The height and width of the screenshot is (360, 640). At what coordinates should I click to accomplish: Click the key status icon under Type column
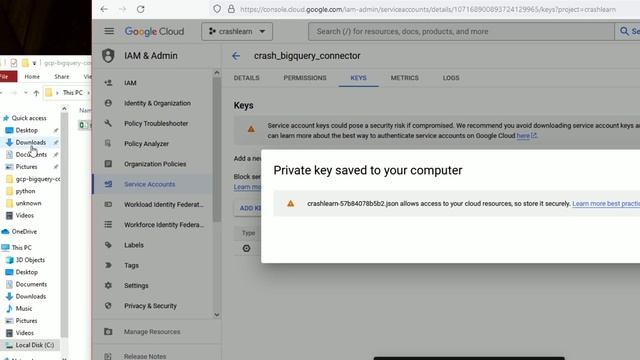pyautogui.click(x=247, y=248)
